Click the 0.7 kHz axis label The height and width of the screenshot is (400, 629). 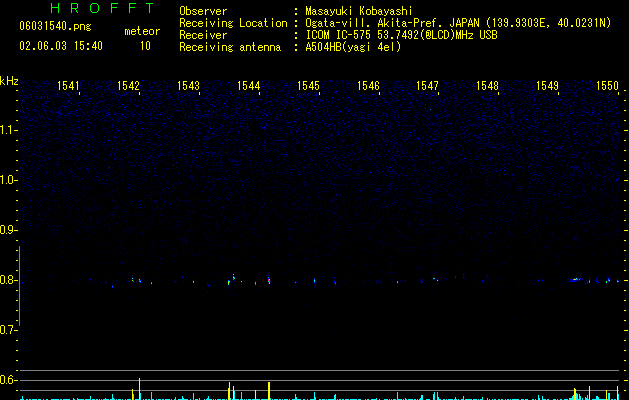9,330
